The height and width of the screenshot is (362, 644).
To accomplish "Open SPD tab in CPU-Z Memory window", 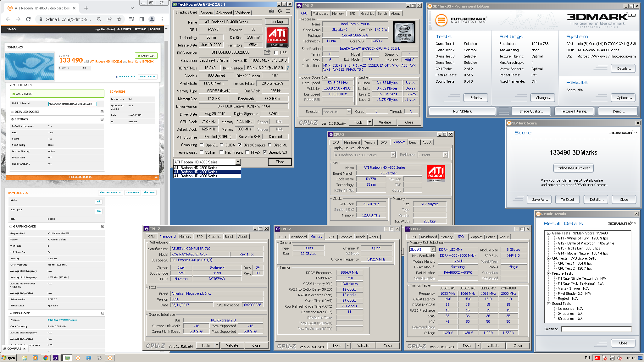I will point(330,237).
